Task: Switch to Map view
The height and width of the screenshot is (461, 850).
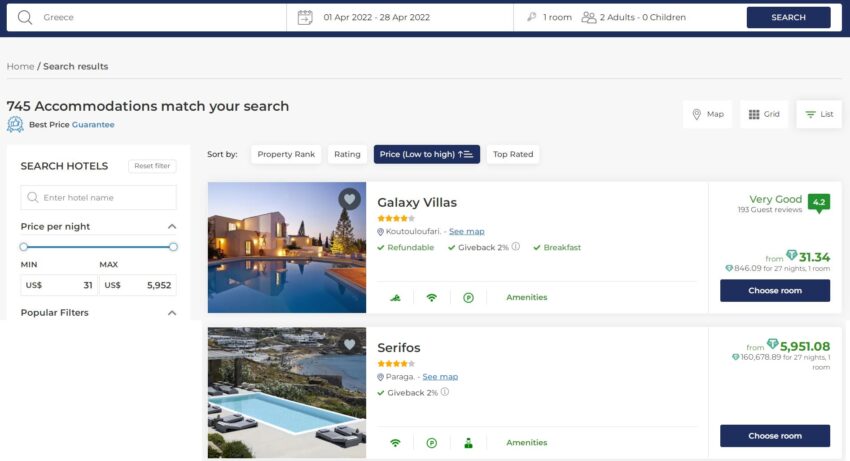Action: click(708, 114)
